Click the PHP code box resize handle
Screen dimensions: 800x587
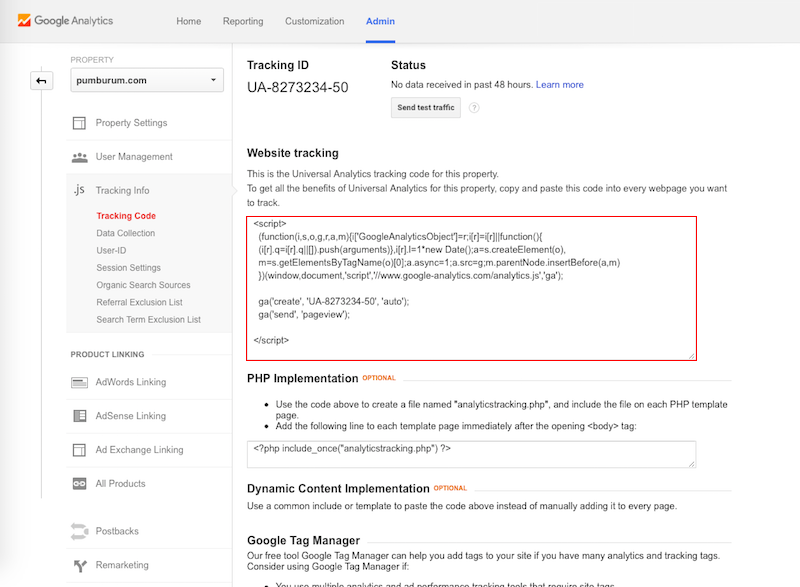point(691,464)
